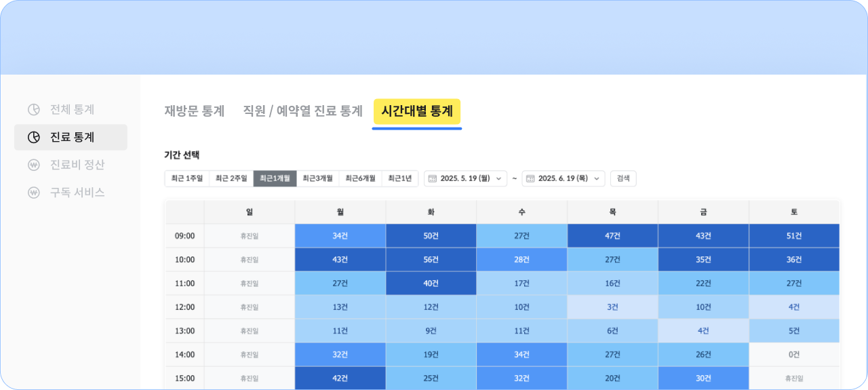Click the 월 column header
The image size is (868, 390).
pos(340,212)
